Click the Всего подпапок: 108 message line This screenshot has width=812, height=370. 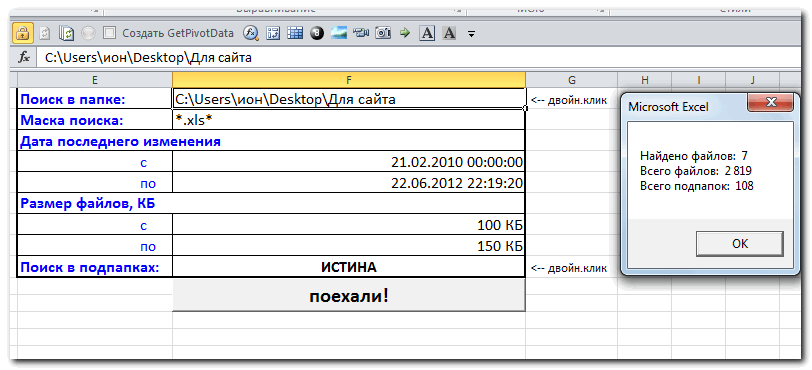[697, 185]
